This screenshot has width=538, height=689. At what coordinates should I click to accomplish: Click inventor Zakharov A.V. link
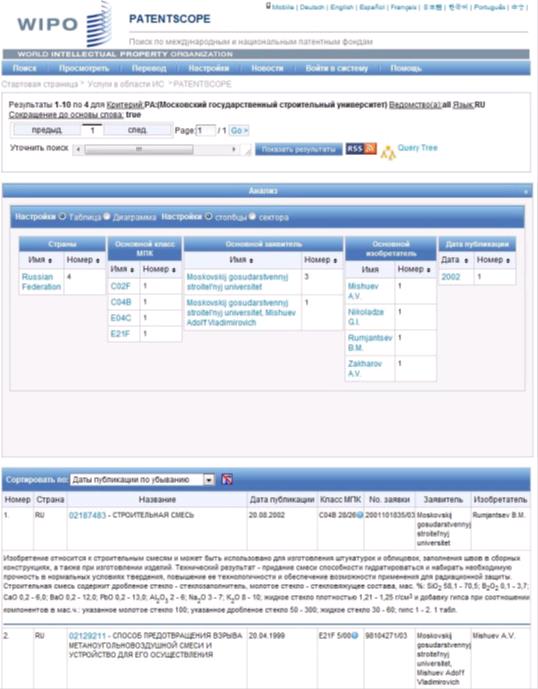pos(365,369)
